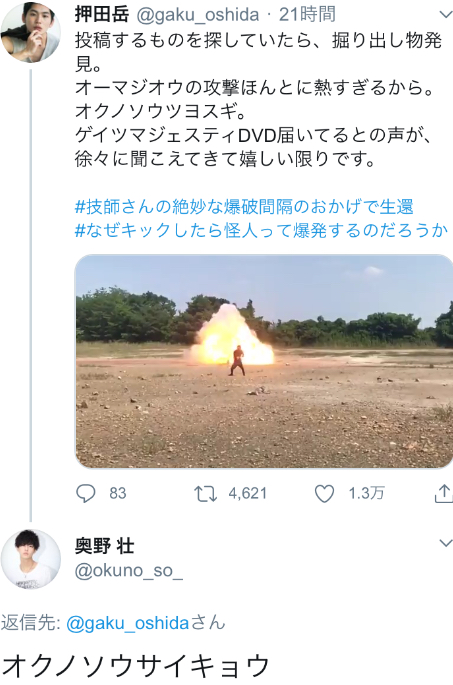Open hashtag #技師さんの絶妙な爆破間隔のおかげで生還
Viewport: 453px width, 685px height.
pyautogui.click(x=244, y=206)
